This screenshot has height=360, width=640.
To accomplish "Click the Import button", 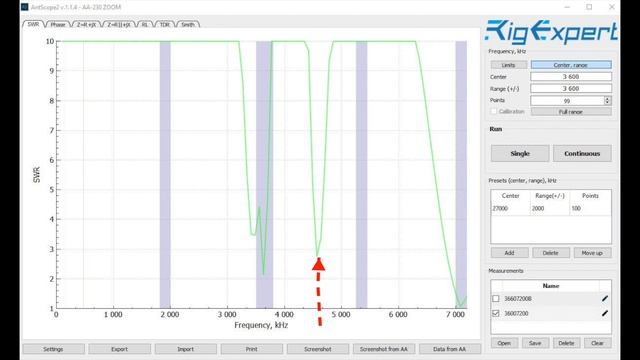I will click(185, 349).
